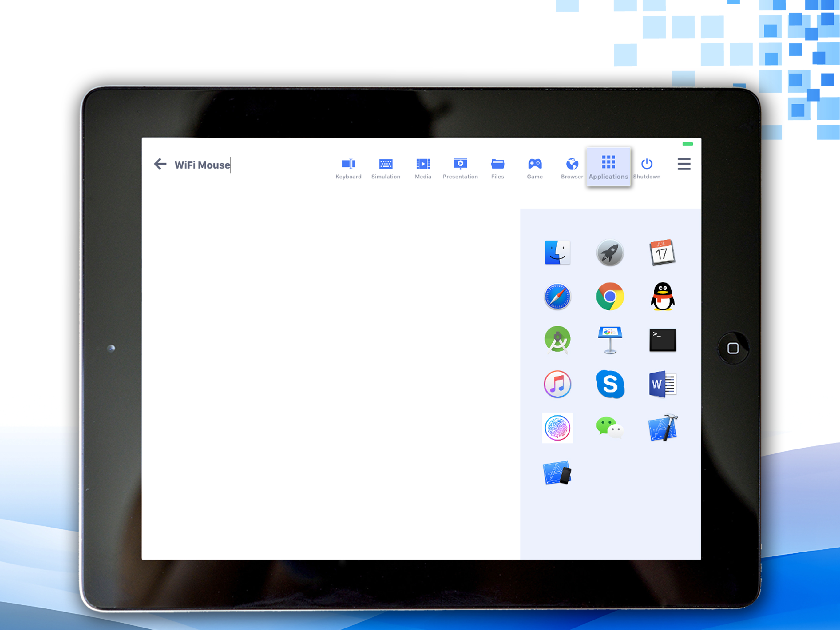Launch Google Chrome
Viewport: 840px width, 630px height.
point(610,296)
